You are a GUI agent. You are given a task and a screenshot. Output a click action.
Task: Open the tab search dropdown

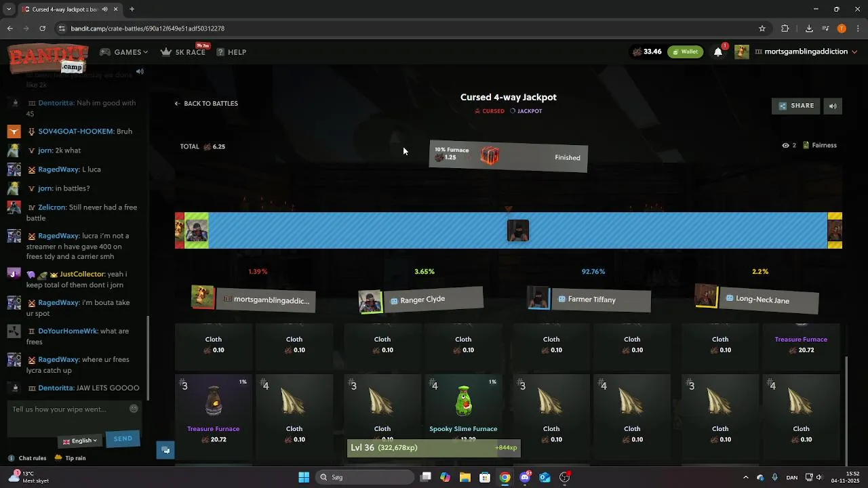(x=9, y=9)
